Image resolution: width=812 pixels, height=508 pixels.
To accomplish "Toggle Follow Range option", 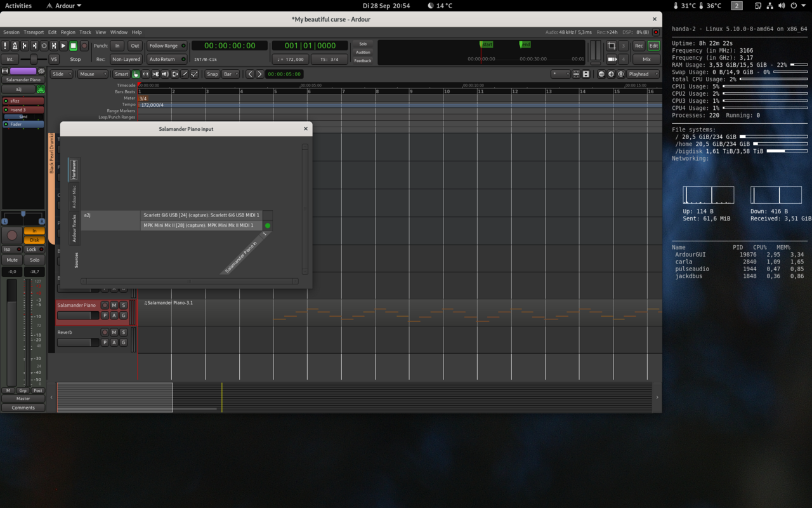I will 167,46.
